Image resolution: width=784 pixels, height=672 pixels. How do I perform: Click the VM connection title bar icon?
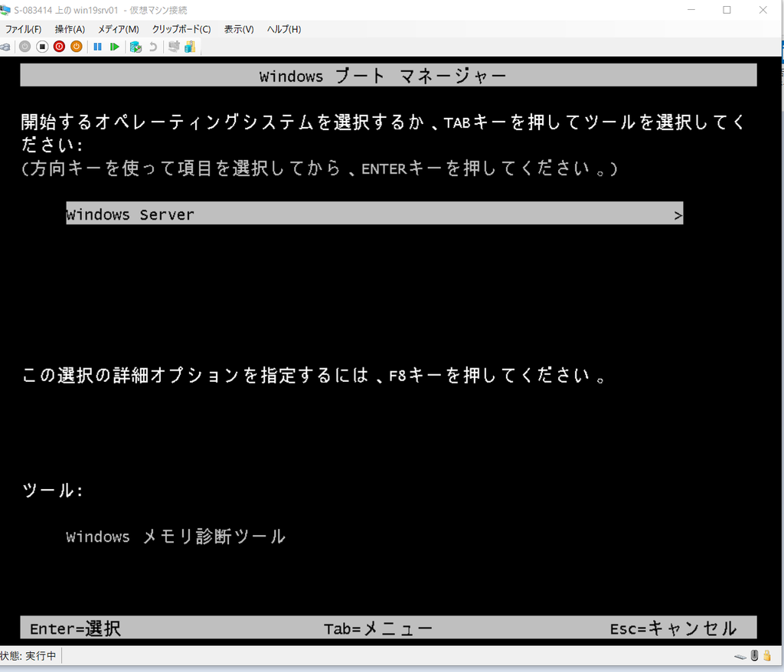(x=5, y=10)
